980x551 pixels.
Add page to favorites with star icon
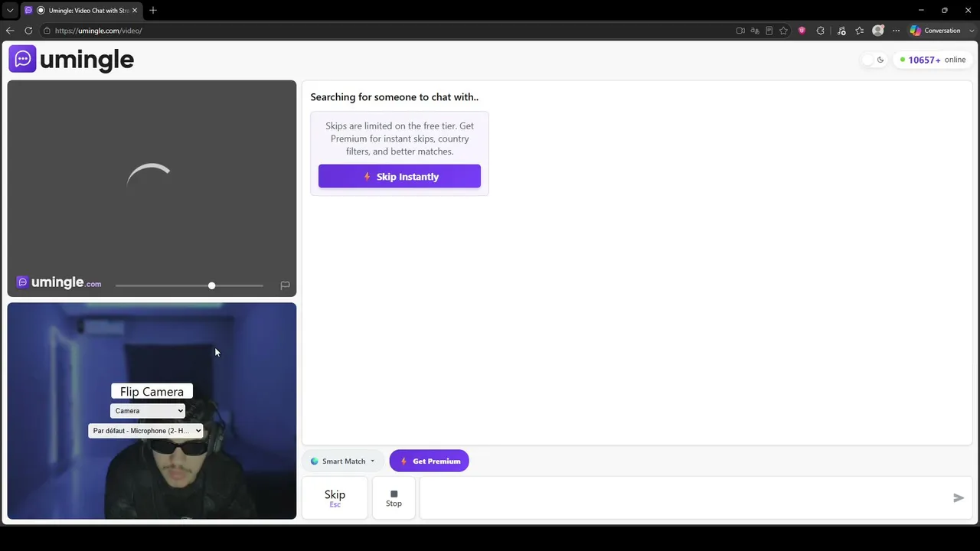tap(784, 31)
